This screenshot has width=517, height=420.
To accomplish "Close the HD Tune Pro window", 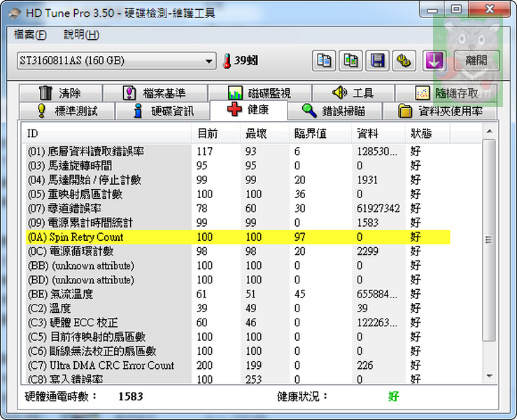I will point(490,9).
